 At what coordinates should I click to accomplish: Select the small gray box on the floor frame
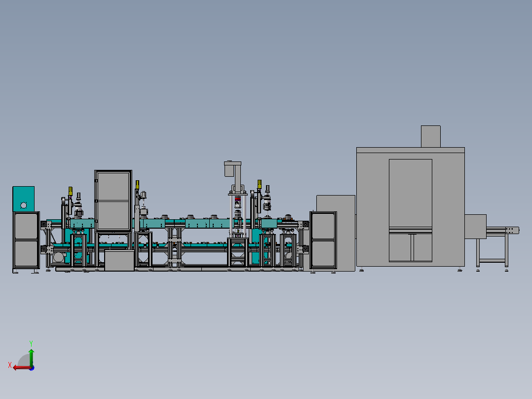click(x=119, y=260)
